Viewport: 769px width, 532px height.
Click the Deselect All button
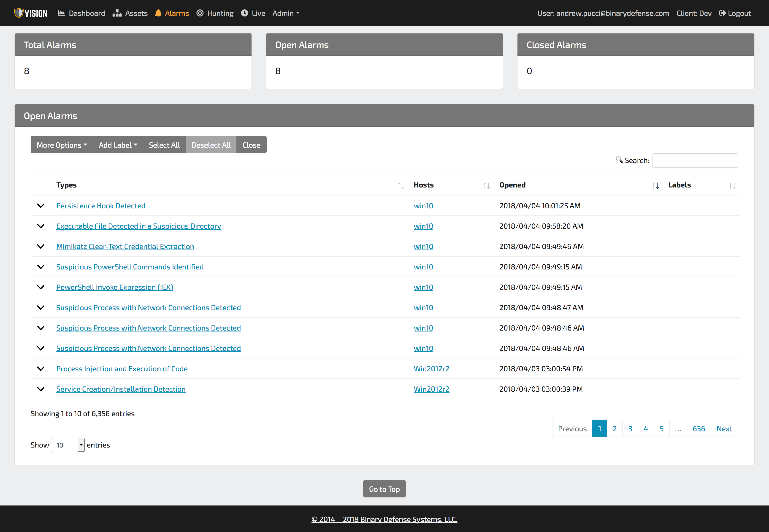(x=211, y=145)
